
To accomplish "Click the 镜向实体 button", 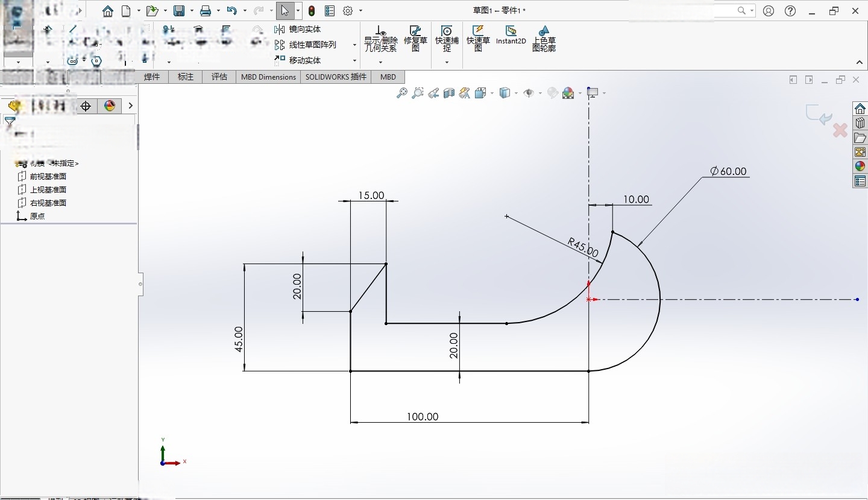I will click(x=298, y=29).
